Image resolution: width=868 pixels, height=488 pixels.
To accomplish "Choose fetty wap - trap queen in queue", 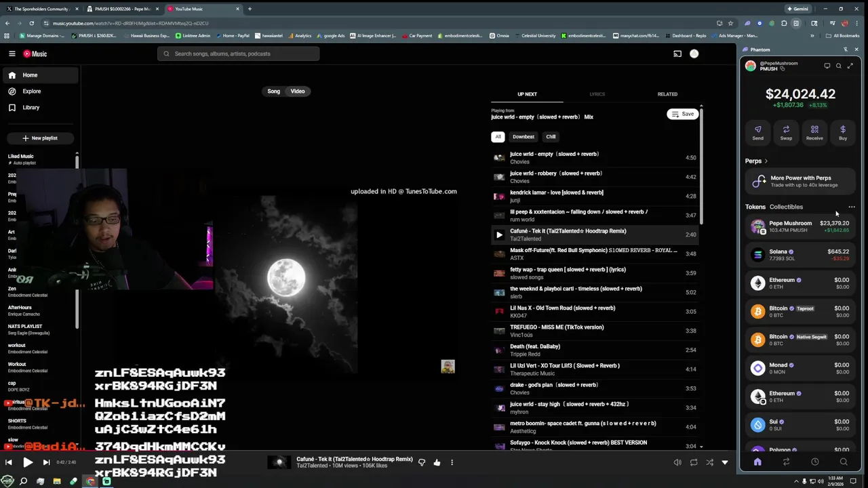I will click(x=595, y=273).
